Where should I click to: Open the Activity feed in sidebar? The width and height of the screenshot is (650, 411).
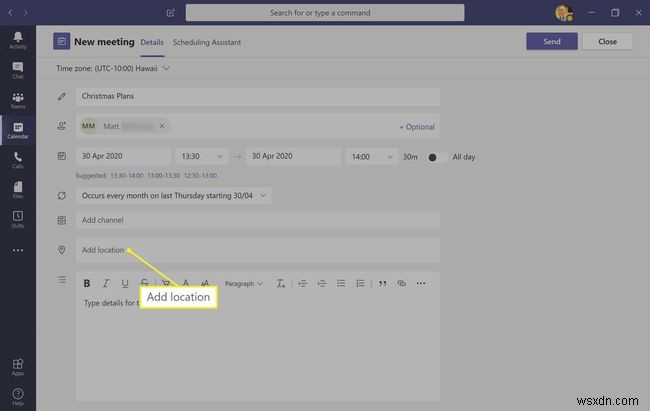click(x=18, y=40)
